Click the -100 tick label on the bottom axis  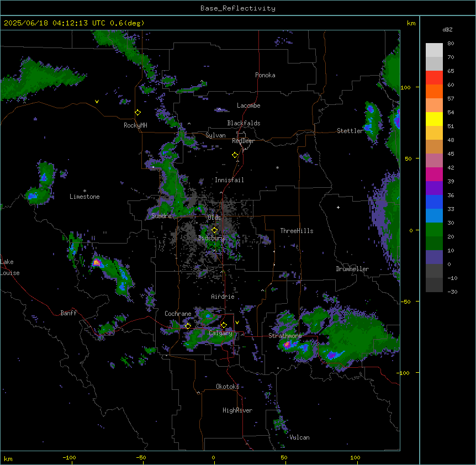69,457
